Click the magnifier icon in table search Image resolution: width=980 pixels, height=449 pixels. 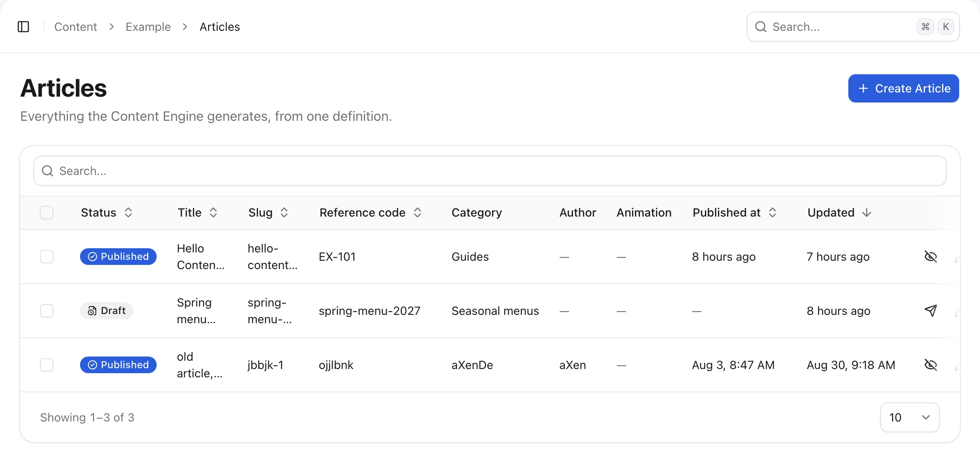tap(48, 171)
